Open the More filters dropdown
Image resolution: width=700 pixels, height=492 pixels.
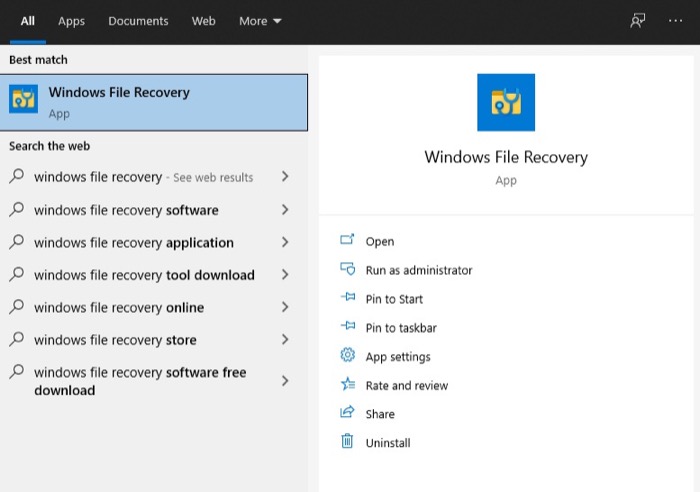click(260, 21)
